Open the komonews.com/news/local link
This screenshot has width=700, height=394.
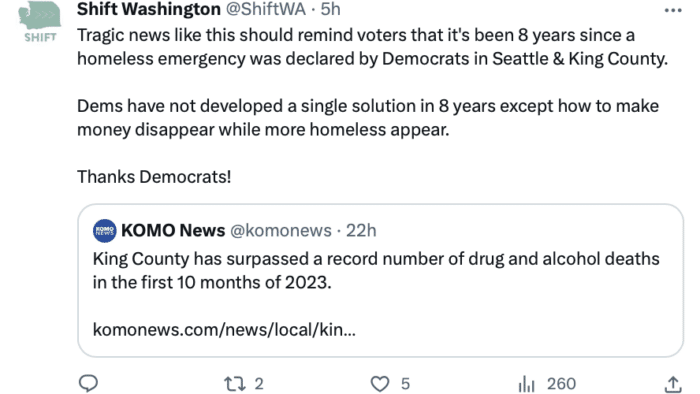pos(224,330)
